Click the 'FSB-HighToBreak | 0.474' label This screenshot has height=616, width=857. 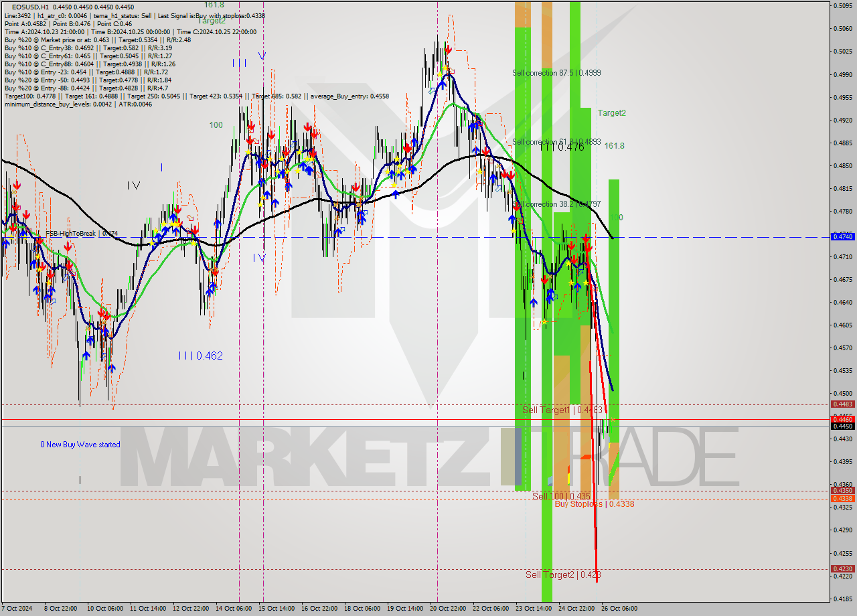click(82, 234)
